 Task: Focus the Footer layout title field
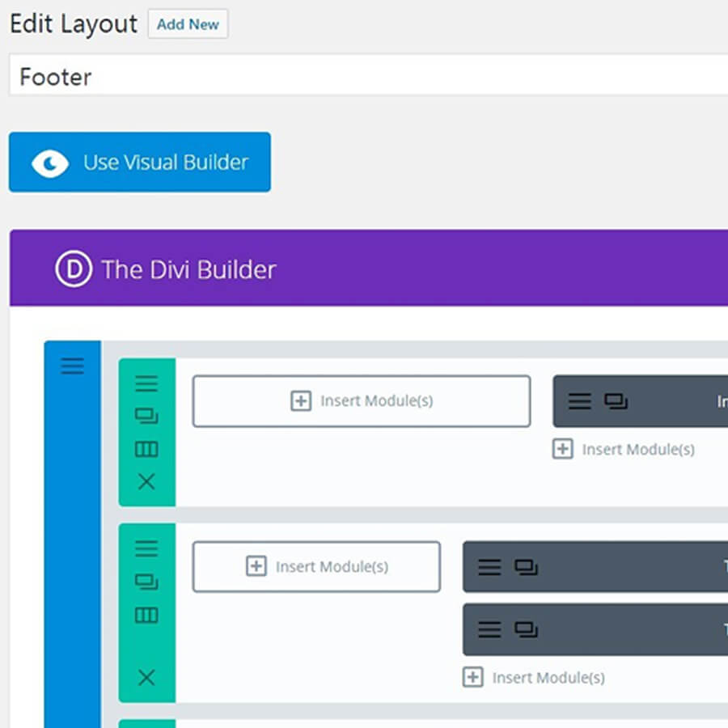tap(369, 75)
